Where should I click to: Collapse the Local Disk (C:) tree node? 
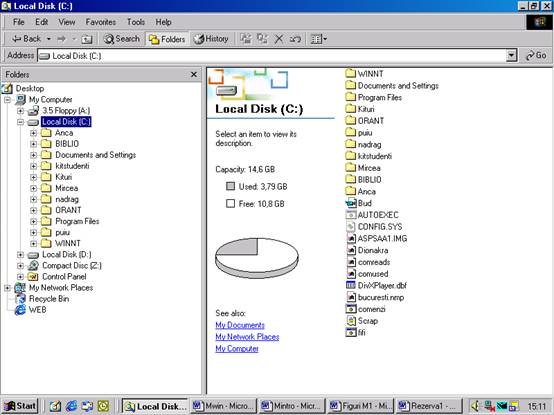click(20, 122)
